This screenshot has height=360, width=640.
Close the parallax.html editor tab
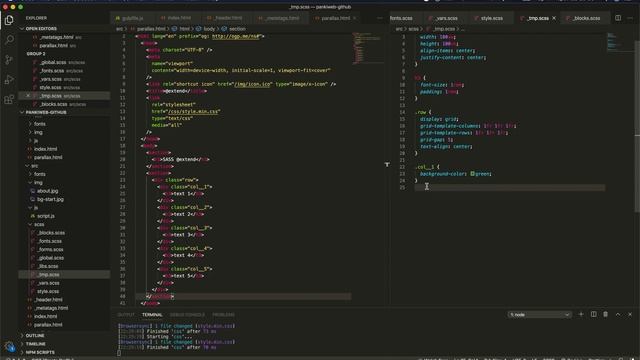click(x=354, y=18)
